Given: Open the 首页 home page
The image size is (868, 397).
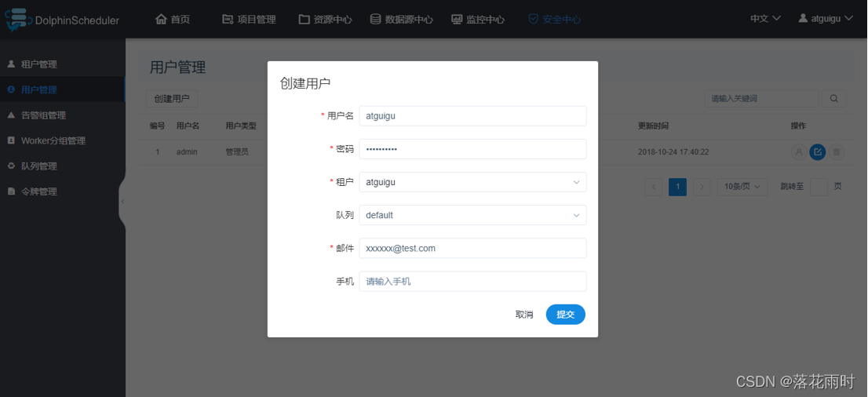Looking at the screenshot, I should pos(173,20).
